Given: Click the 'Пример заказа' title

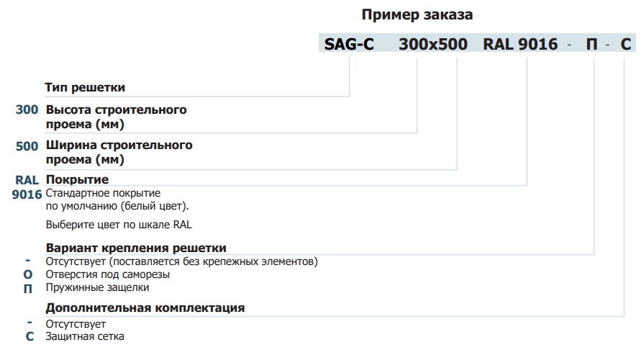Looking at the screenshot, I should 417,15.
